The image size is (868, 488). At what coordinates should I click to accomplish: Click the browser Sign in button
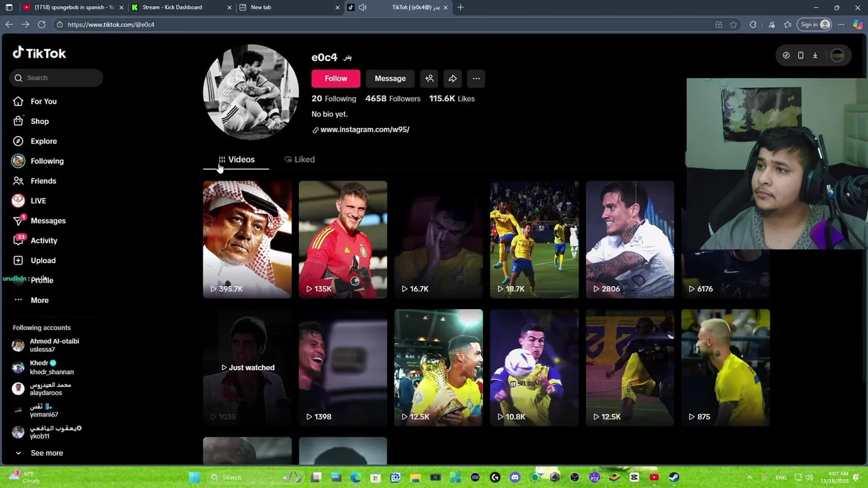[814, 24]
